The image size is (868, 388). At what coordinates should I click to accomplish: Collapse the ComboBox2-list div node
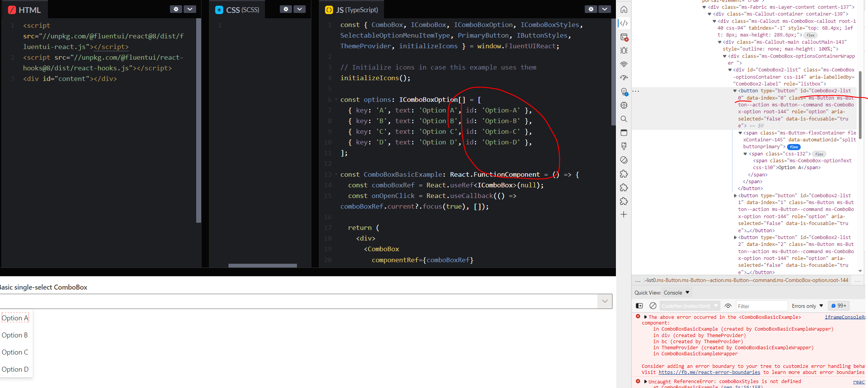(x=730, y=70)
